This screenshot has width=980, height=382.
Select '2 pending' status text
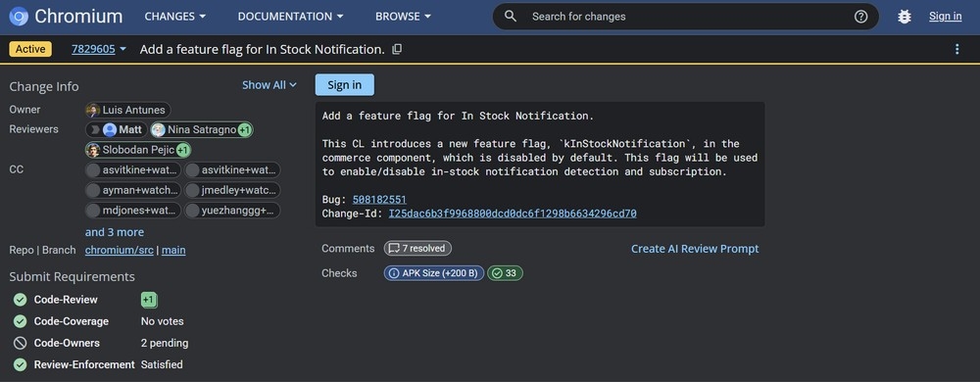click(x=165, y=343)
